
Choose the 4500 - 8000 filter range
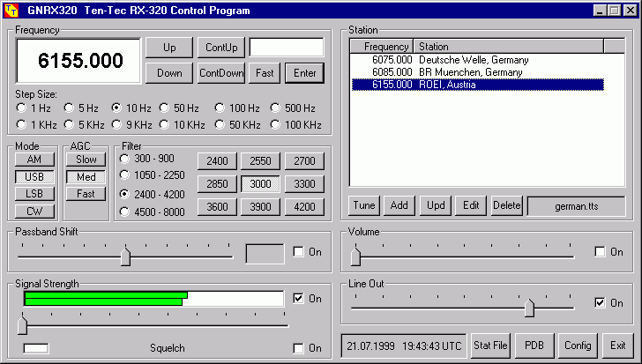[x=153, y=212]
